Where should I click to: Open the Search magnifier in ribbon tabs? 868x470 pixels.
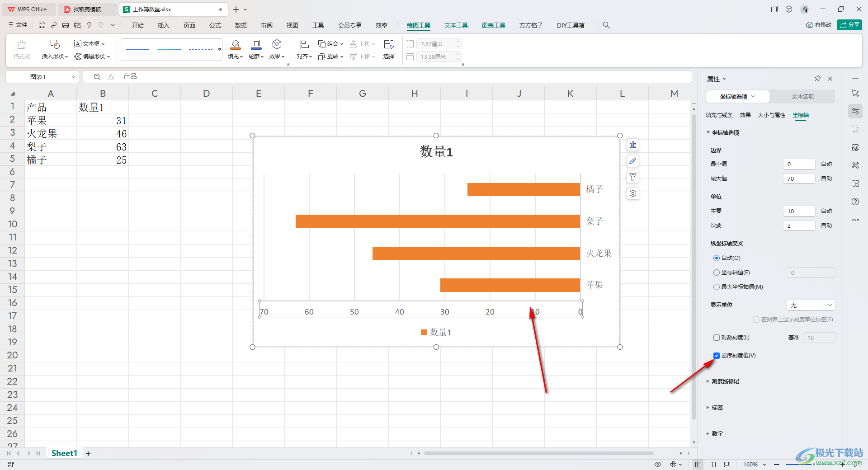[x=606, y=25]
